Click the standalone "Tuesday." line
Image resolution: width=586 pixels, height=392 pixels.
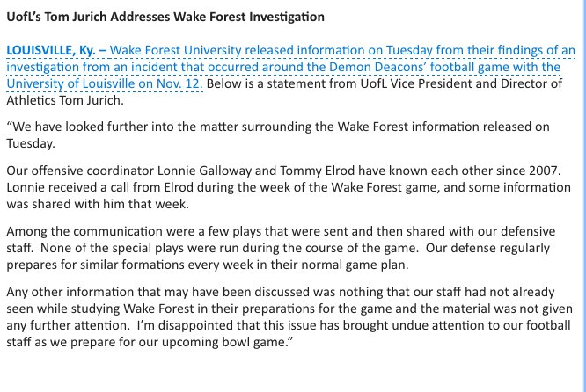pos(31,144)
